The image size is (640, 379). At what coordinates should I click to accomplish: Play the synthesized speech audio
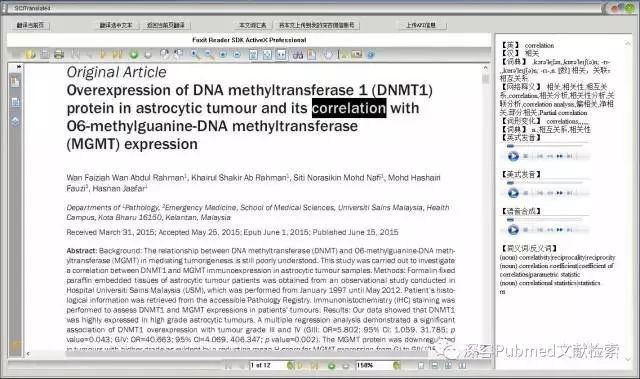point(513,230)
